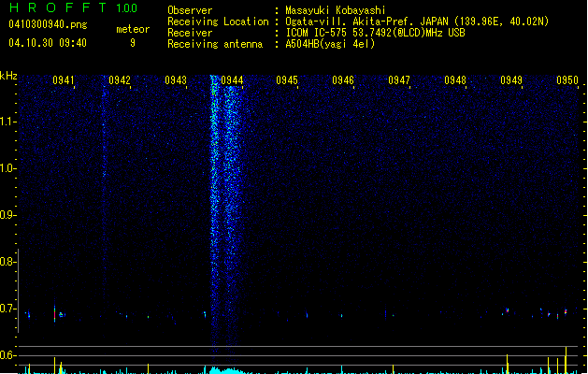Select the version number 1.00
Viewport: 588px width, 374px height.
[x=127, y=8]
